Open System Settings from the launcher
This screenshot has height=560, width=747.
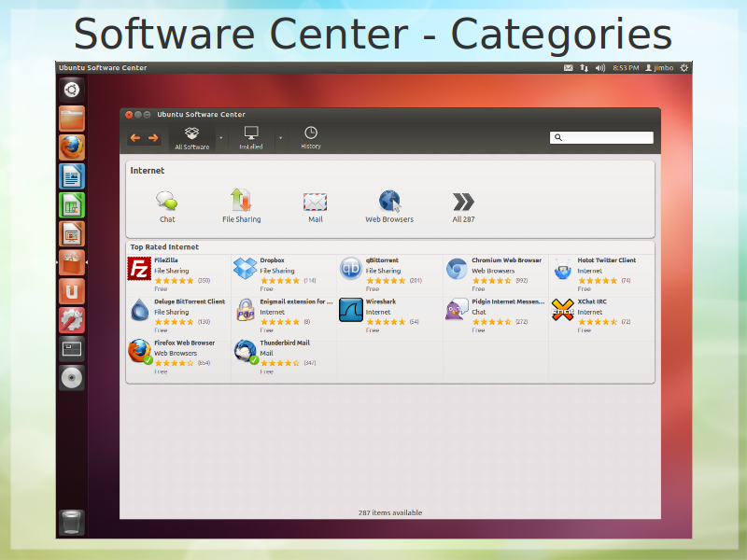pyautogui.click(x=72, y=320)
